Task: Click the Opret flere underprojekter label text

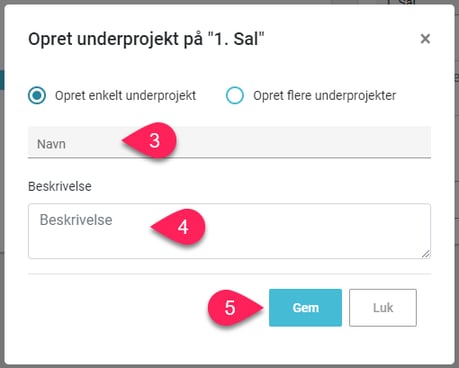Action: click(x=324, y=96)
